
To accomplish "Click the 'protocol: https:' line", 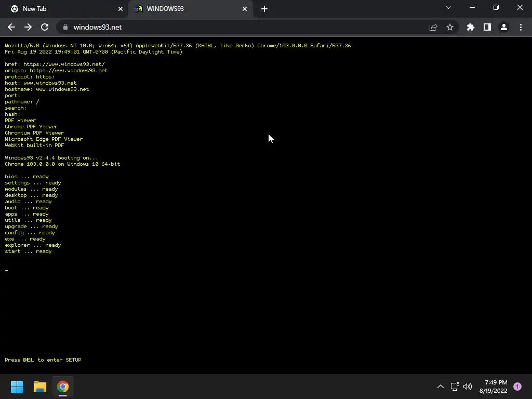I will click(x=30, y=77).
